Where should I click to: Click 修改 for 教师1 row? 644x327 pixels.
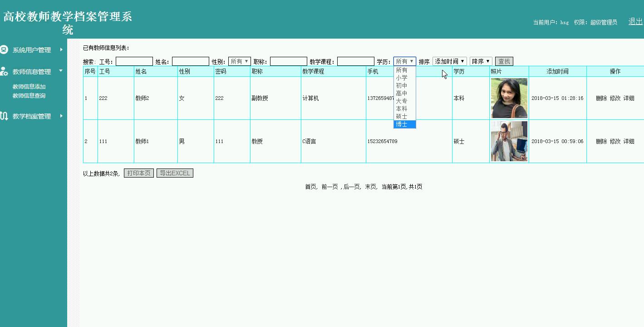[x=615, y=141]
